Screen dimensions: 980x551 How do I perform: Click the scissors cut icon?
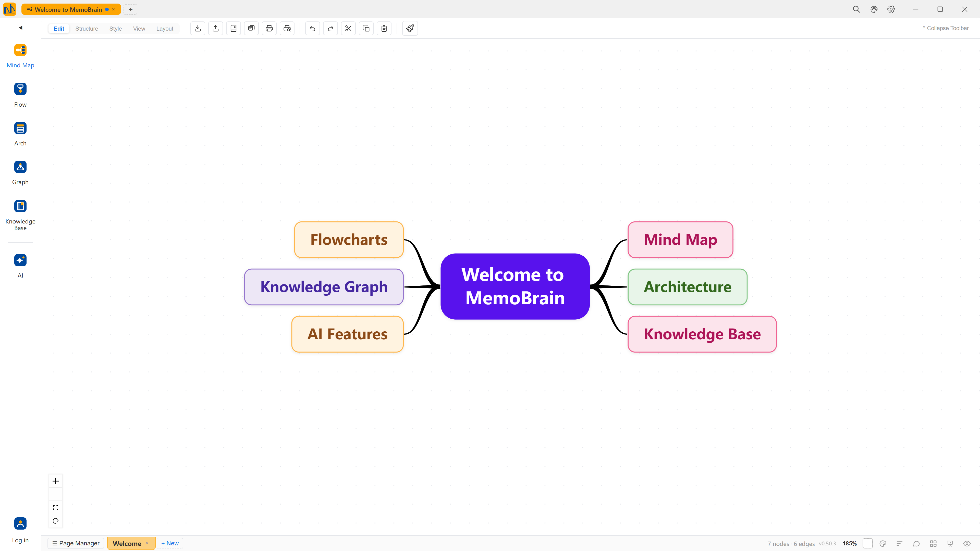(x=348, y=29)
